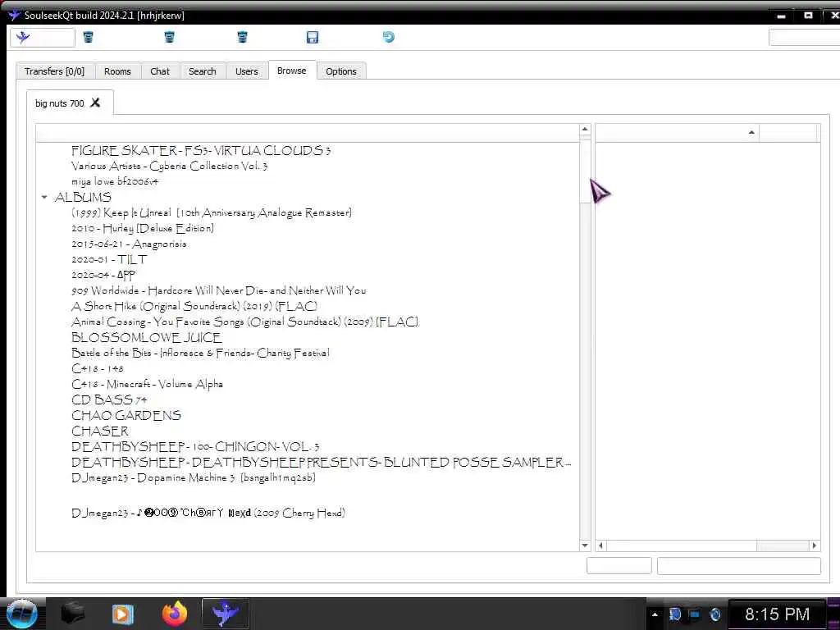Click the small field below the file panel
Image resolution: width=840 pixels, height=630 pixels.
tap(619, 565)
